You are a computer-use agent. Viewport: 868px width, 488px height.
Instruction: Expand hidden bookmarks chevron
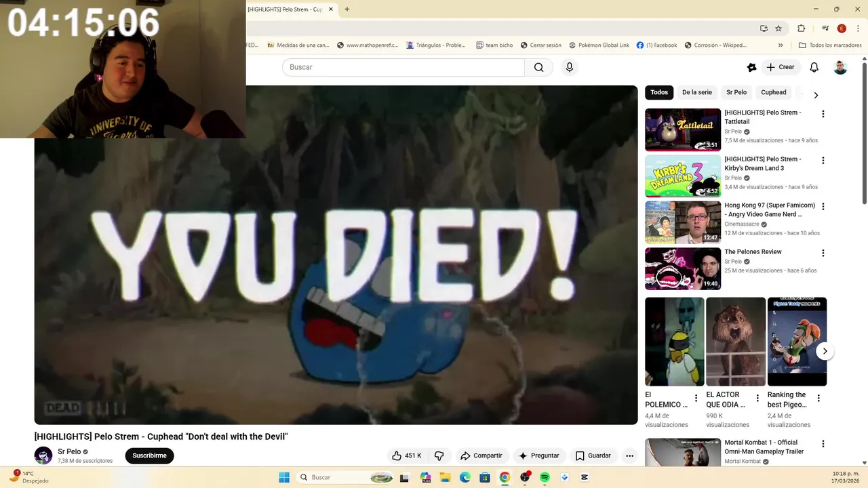[x=781, y=45]
